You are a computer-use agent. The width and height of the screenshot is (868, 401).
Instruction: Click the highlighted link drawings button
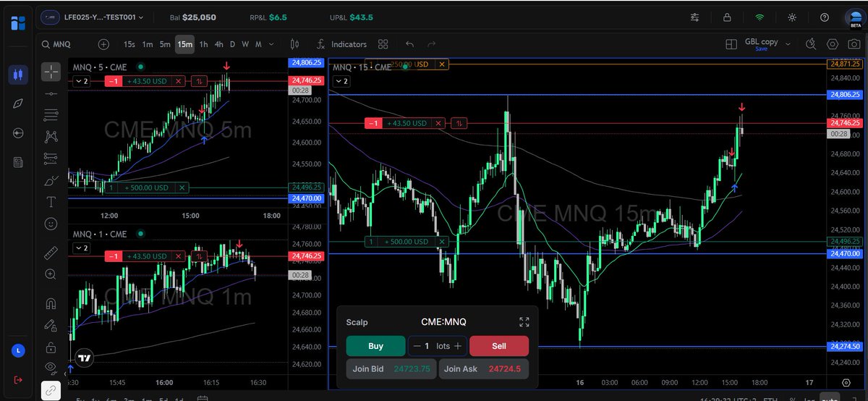pos(51,390)
